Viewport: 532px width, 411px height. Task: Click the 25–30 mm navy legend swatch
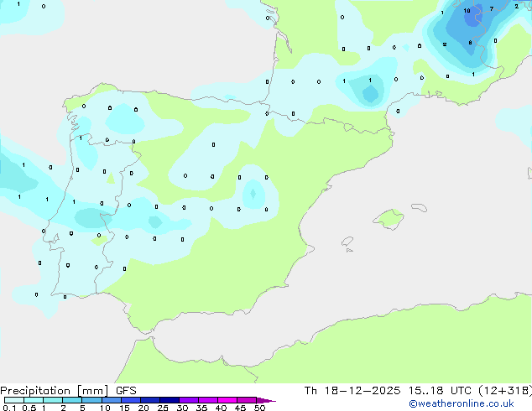pyautogui.click(x=169, y=400)
